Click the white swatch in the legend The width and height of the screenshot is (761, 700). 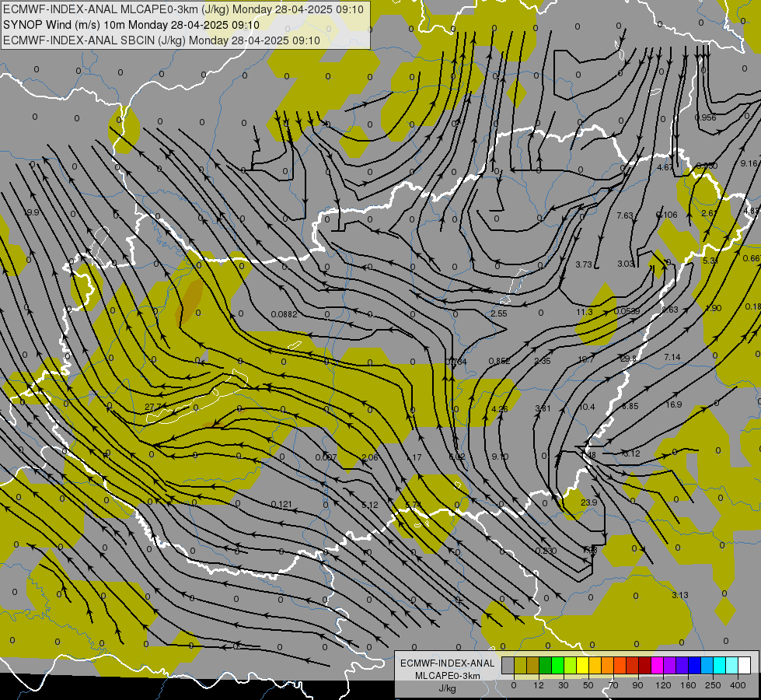click(x=745, y=665)
